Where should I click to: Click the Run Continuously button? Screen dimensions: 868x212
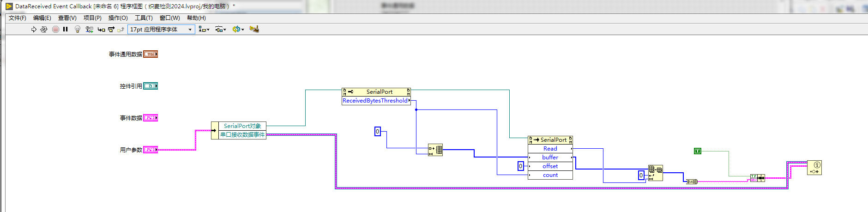(x=44, y=29)
